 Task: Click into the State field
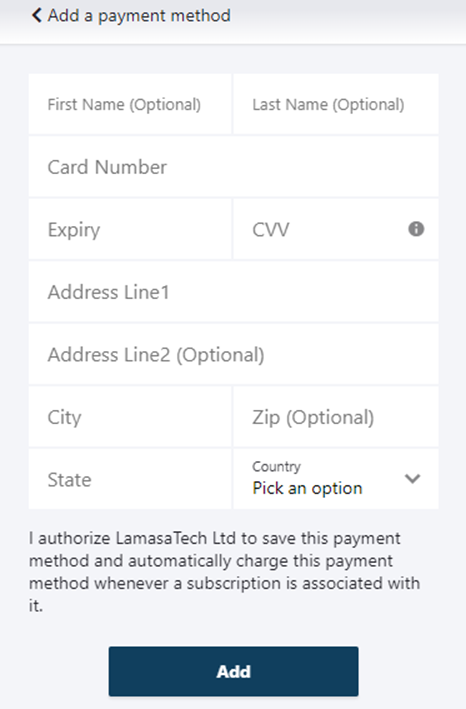(130, 479)
